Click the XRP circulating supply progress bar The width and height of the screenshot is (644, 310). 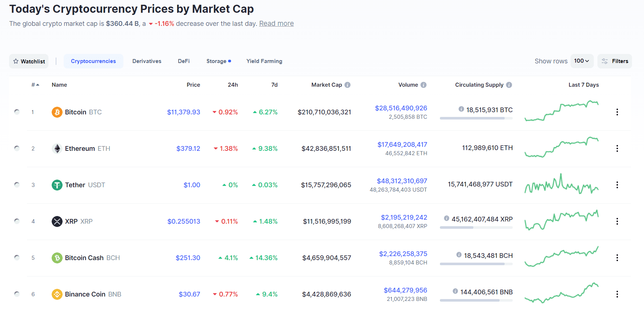point(476,227)
